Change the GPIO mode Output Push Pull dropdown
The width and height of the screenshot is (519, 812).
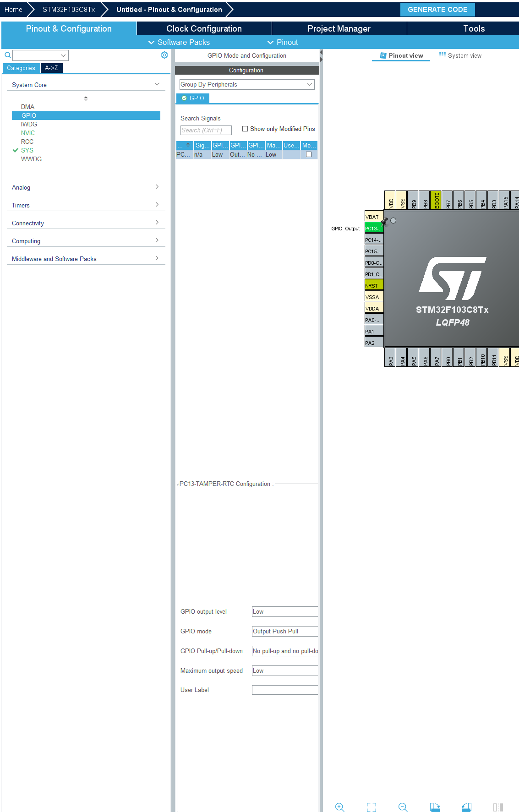coord(285,631)
